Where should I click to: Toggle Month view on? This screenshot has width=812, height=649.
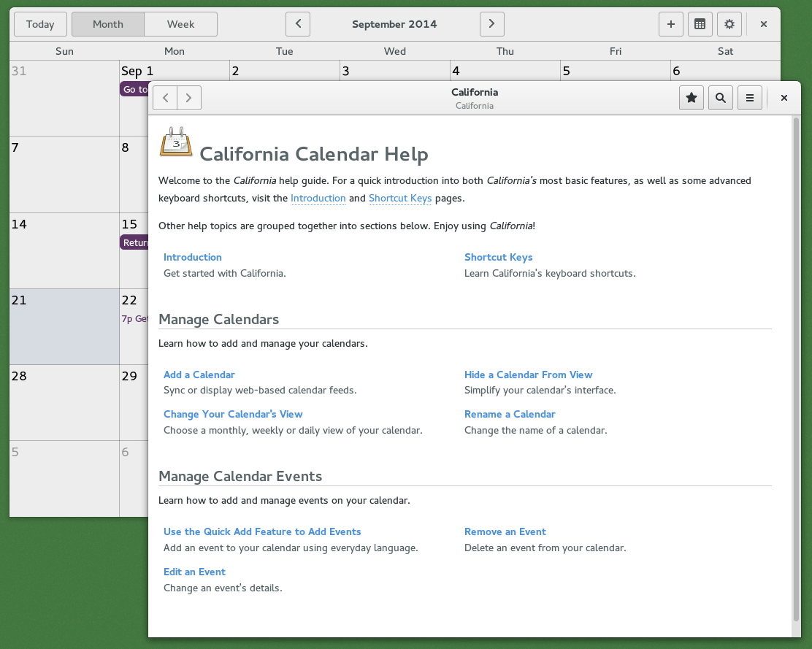[107, 23]
